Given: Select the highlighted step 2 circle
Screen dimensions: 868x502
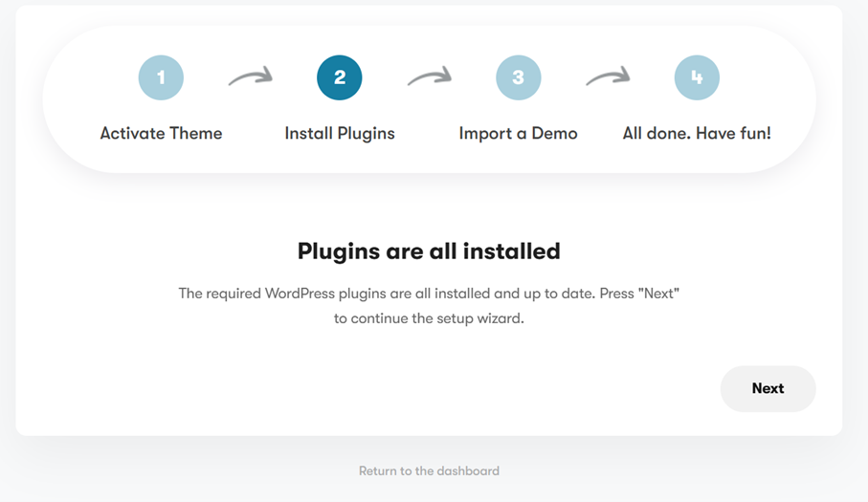Looking at the screenshot, I should [340, 77].
